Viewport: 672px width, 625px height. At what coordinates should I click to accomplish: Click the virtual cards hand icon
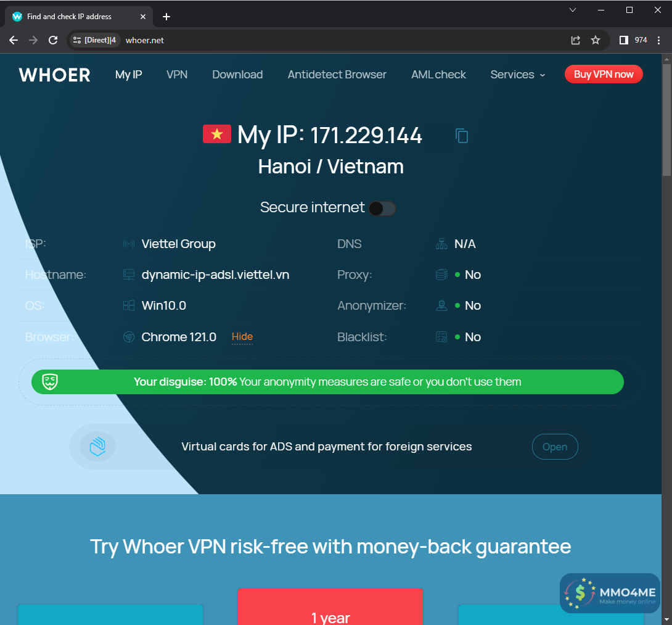pyautogui.click(x=97, y=447)
